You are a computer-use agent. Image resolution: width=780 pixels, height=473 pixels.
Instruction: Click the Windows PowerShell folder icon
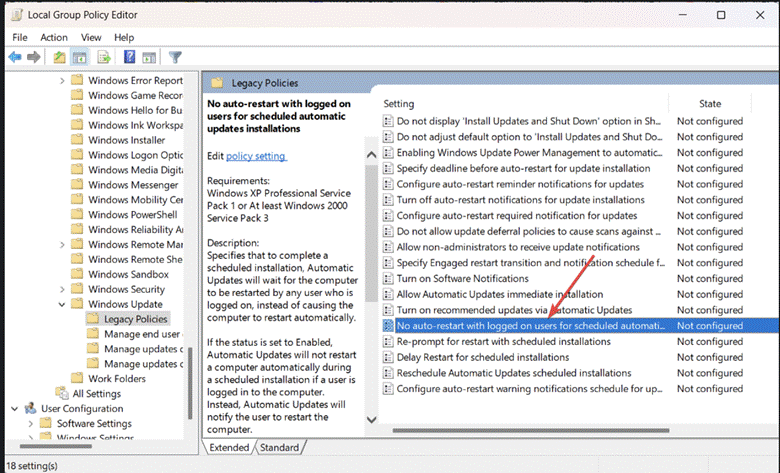click(x=77, y=214)
